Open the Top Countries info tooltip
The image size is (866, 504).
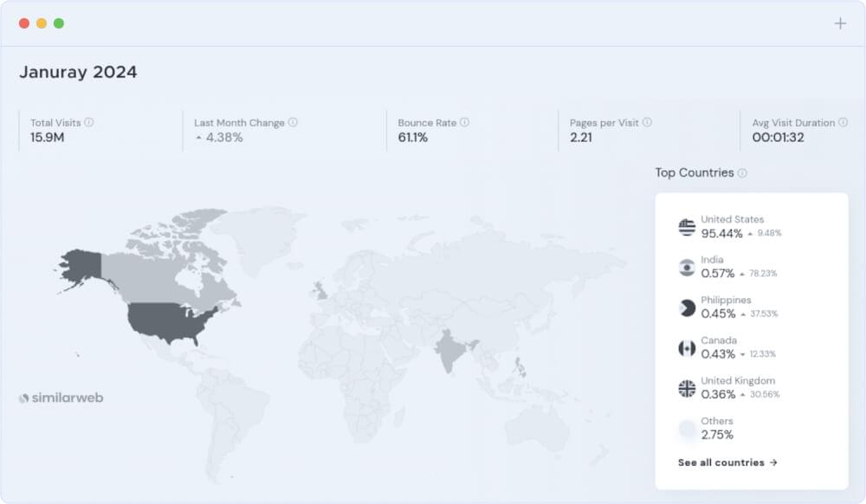point(742,172)
